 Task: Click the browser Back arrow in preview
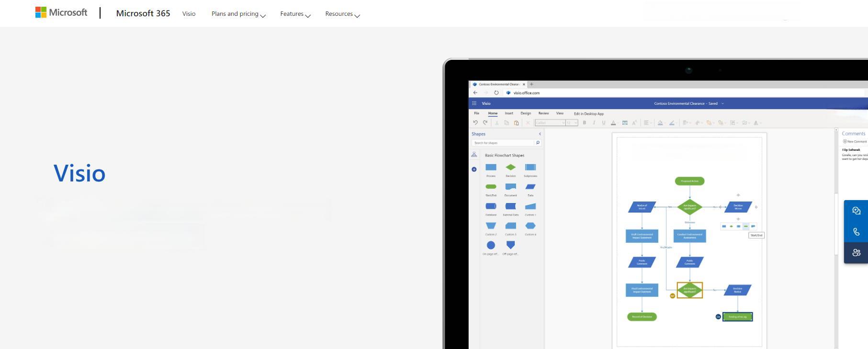click(x=475, y=93)
